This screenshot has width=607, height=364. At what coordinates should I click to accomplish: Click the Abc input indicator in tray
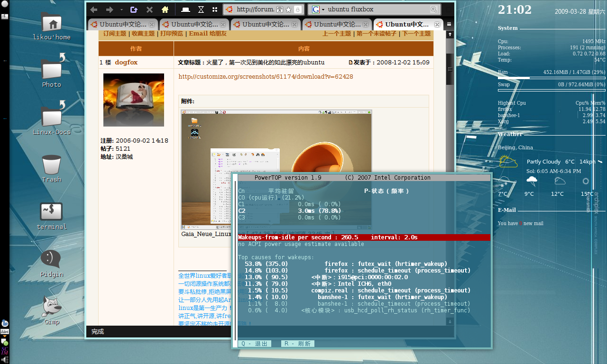point(5,332)
